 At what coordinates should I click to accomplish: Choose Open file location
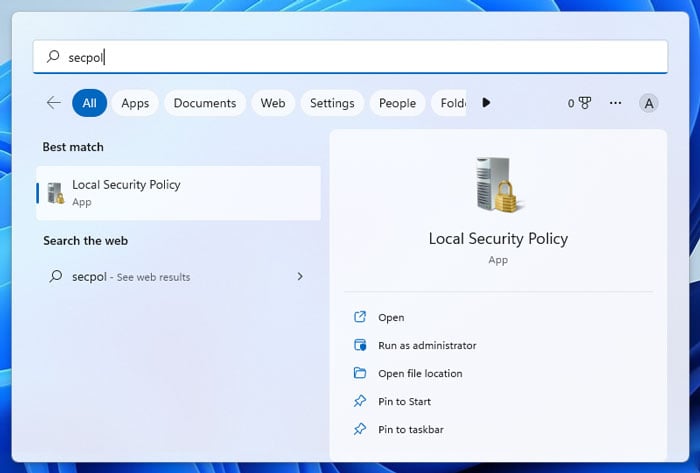pos(420,373)
